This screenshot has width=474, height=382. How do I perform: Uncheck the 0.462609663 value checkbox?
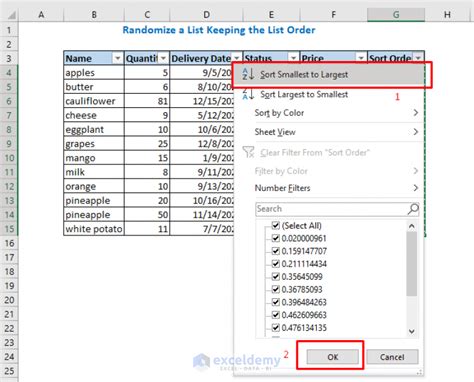pyautogui.click(x=275, y=315)
